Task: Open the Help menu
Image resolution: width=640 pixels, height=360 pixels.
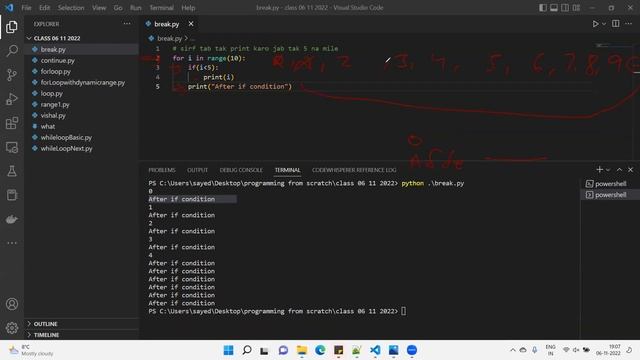Action: pyautogui.click(x=188, y=8)
